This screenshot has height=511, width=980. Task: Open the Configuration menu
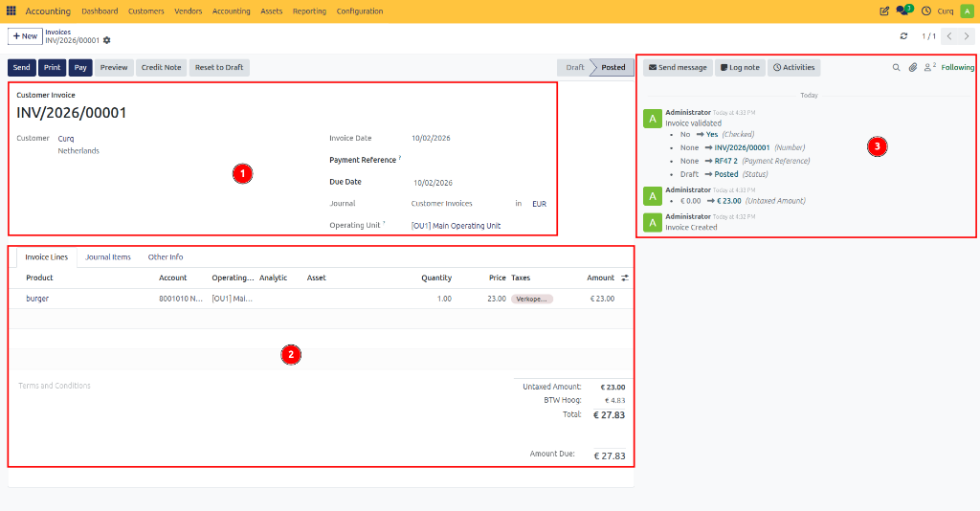pyautogui.click(x=360, y=11)
